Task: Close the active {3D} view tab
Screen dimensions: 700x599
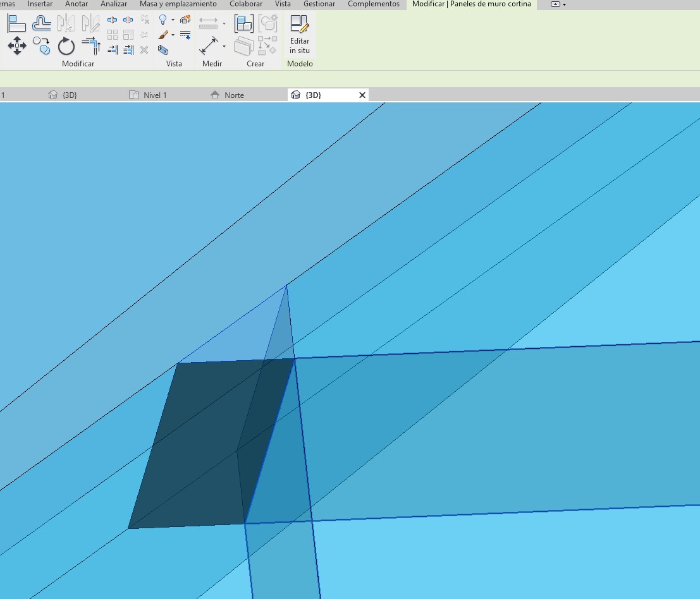Action: 362,95
